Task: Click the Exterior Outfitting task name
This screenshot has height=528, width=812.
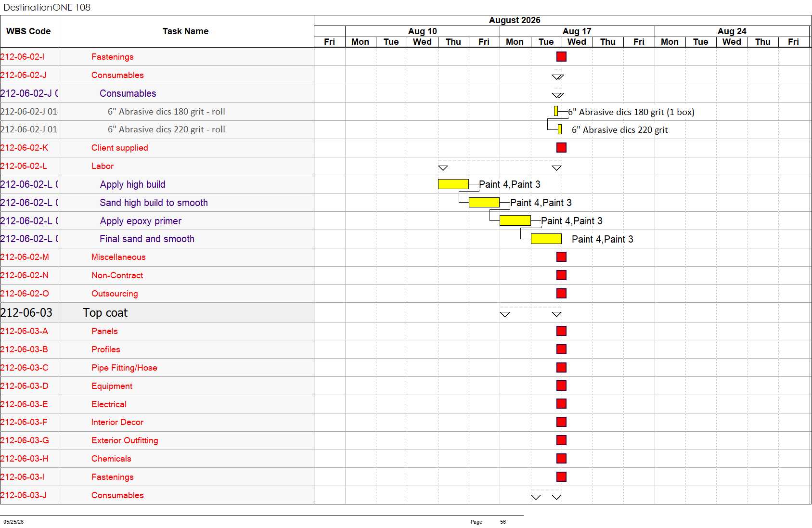Action: click(125, 440)
